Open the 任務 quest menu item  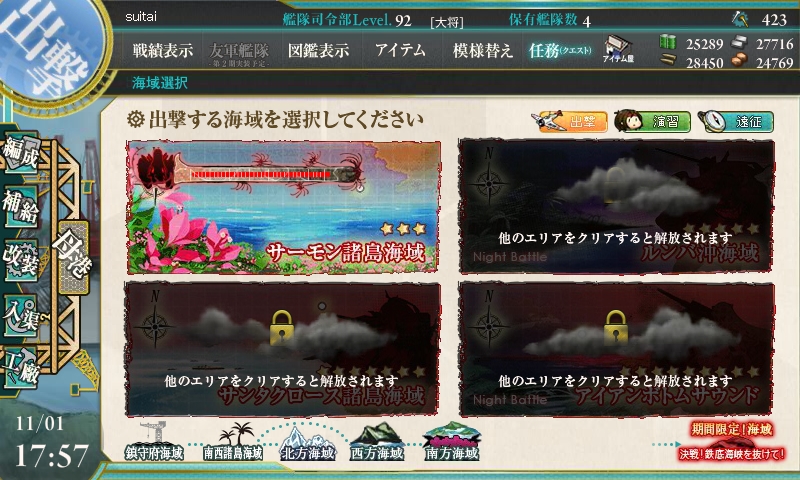point(560,50)
